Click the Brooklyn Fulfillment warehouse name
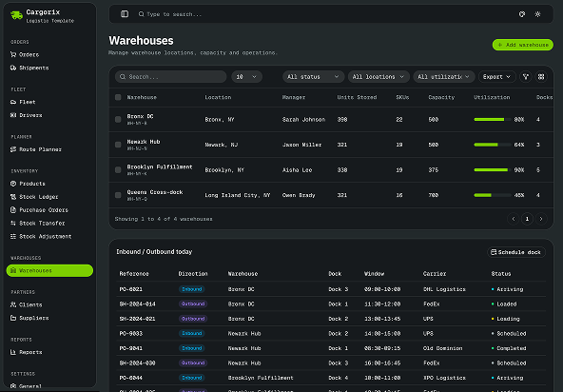The image size is (563, 392). 160,167
